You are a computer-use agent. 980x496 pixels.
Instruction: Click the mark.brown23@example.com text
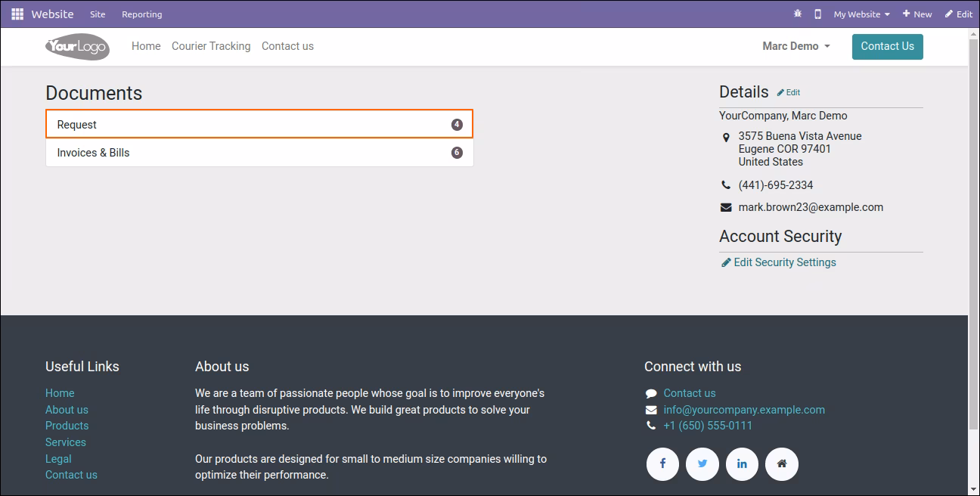click(x=811, y=207)
